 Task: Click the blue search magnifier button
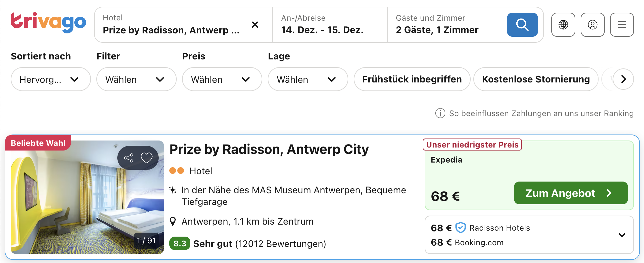point(522,25)
